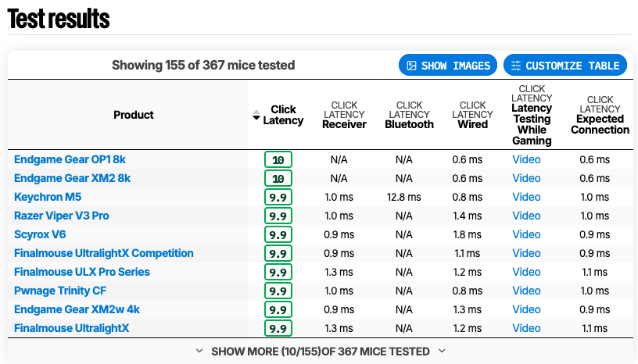Select Endgame Gear XM2w 4k wired 1.3 ms
Viewport: 638px width, 364px height.
click(x=467, y=309)
